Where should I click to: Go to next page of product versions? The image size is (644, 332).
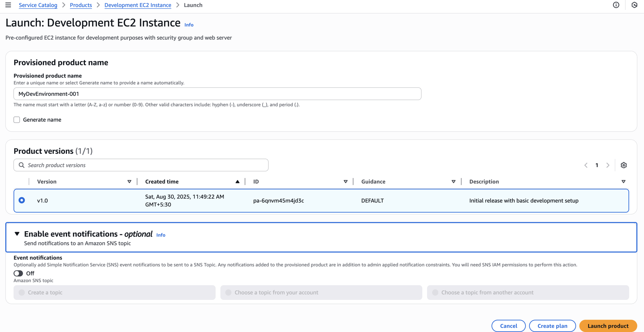coord(608,165)
